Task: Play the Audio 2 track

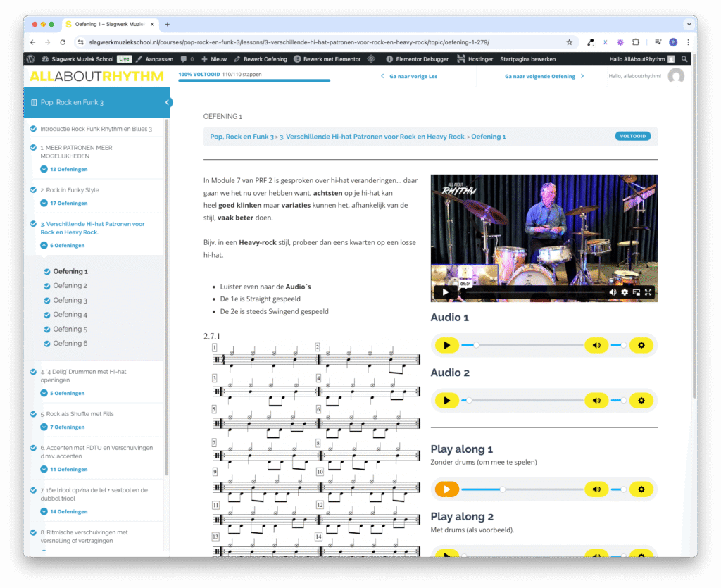Action: 446,401
